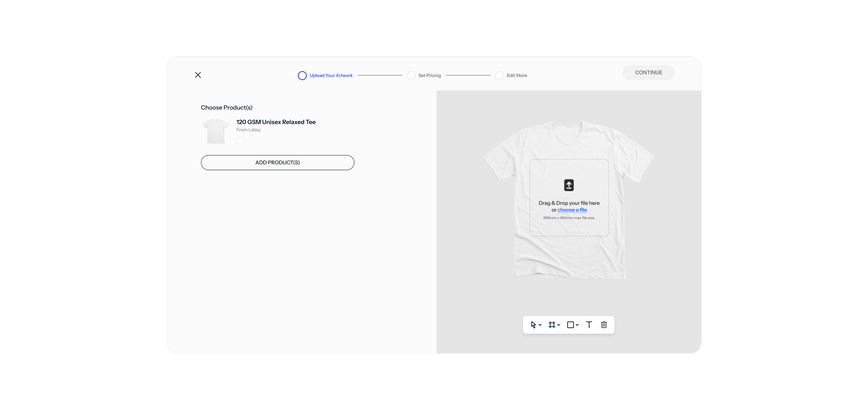Activate the Text tool
Screen dimensions: 868x410
[589, 325]
